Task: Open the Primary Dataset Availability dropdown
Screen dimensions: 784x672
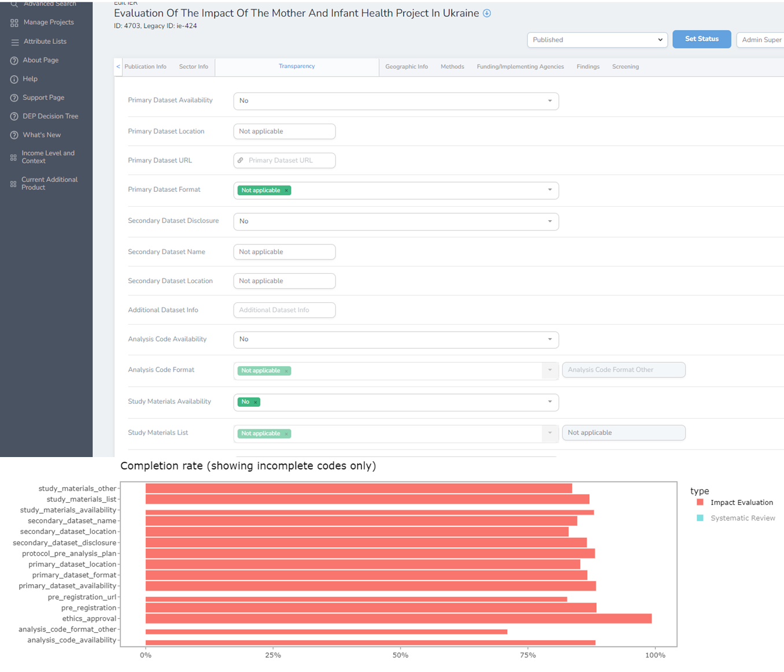Action: 395,101
